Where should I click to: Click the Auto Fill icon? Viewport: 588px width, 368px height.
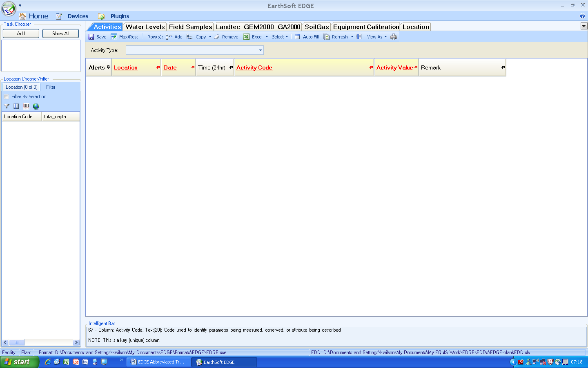click(x=297, y=37)
